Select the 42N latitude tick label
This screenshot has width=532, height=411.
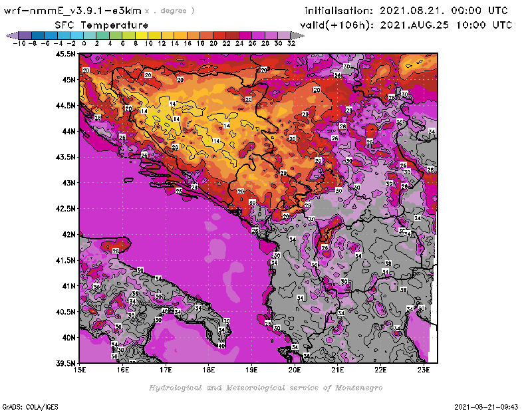(x=68, y=234)
